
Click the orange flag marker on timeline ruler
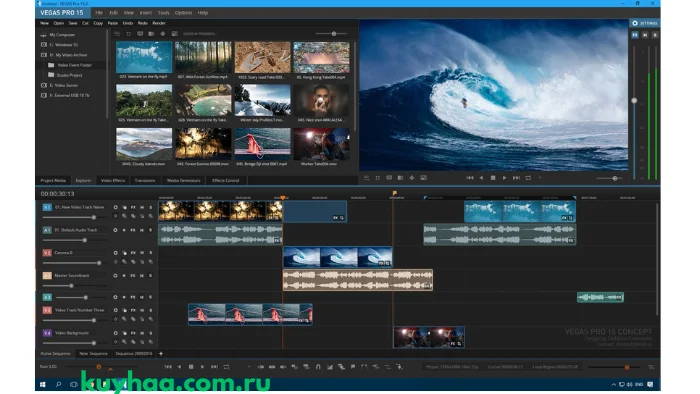pos(395,193)
